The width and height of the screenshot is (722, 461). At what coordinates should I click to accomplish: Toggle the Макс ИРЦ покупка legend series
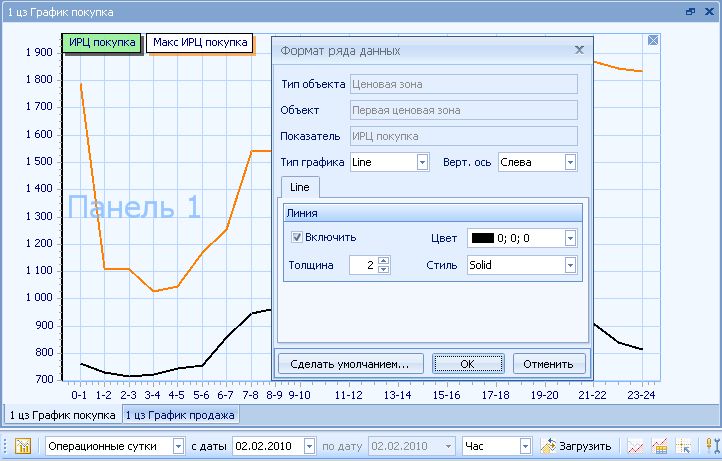click(x=200, y=43)
